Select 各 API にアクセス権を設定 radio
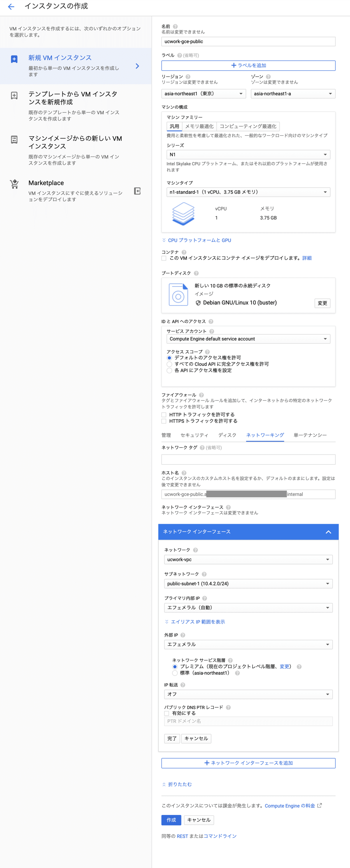The image size is (350, 868). (x=169, y=371)
